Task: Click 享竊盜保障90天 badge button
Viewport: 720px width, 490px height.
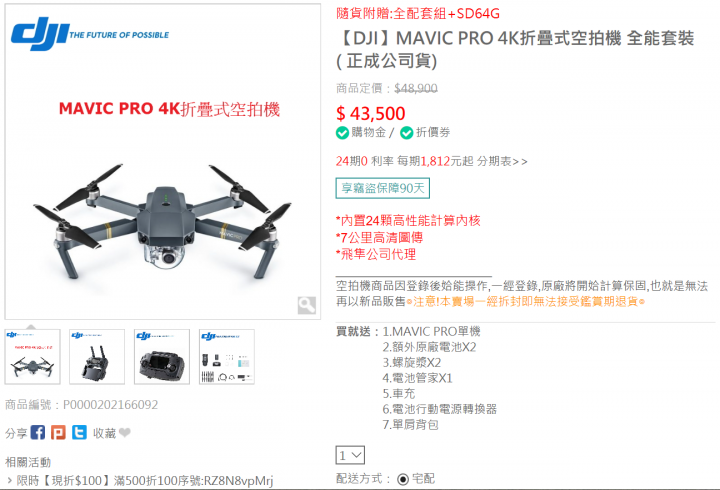Action: pyautogui.click(x=382, y=188)
